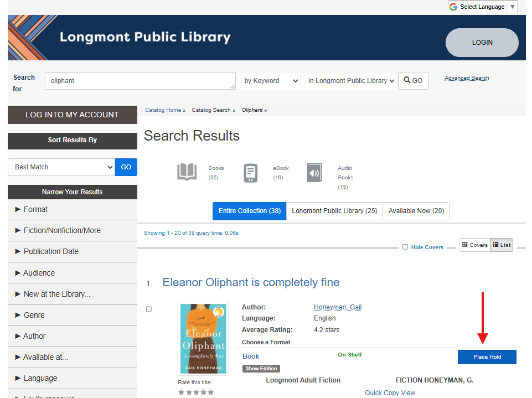The image size is (532, 398).
Task: Open the in Longmont Public Library scope dropdown
Action: click(349, 81)
